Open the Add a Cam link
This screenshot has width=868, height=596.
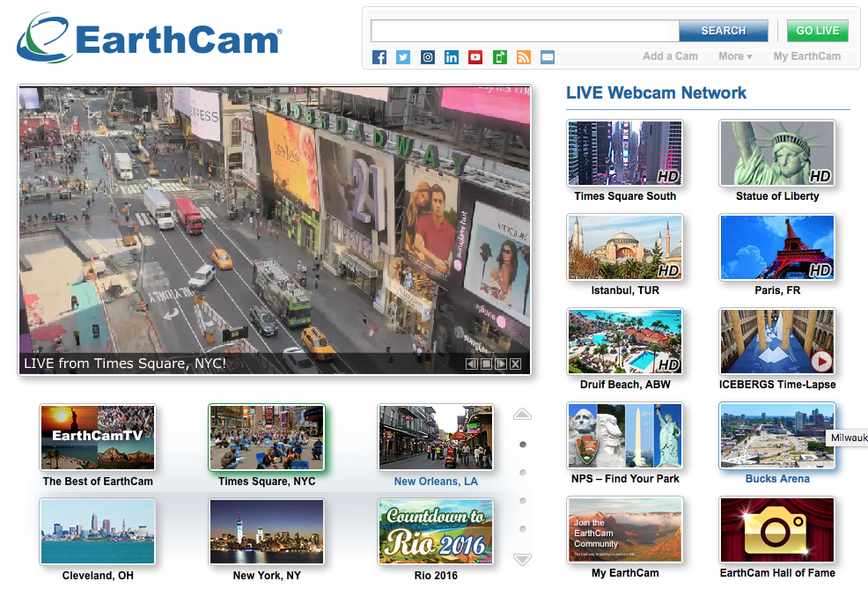click(670, 56)
